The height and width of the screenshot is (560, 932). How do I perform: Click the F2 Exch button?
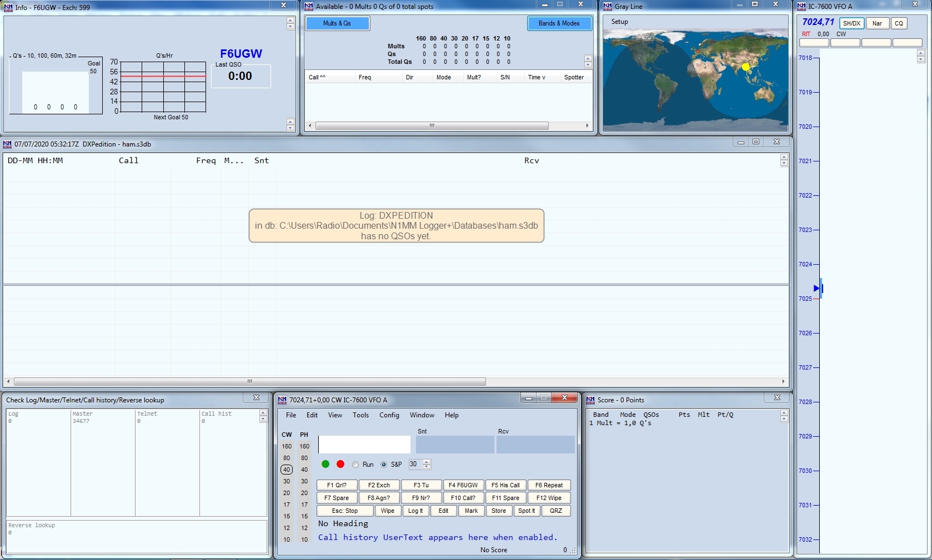[379, 485]
